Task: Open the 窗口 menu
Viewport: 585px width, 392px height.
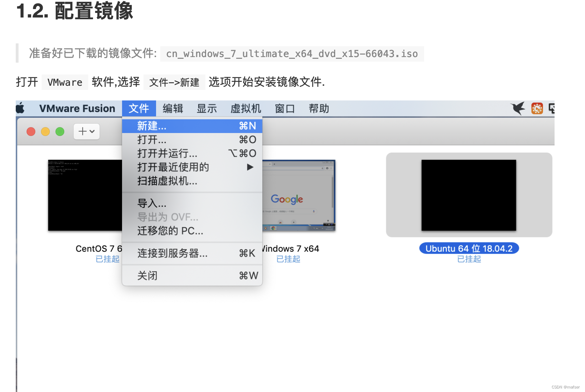Action: [x=285, y=108]
